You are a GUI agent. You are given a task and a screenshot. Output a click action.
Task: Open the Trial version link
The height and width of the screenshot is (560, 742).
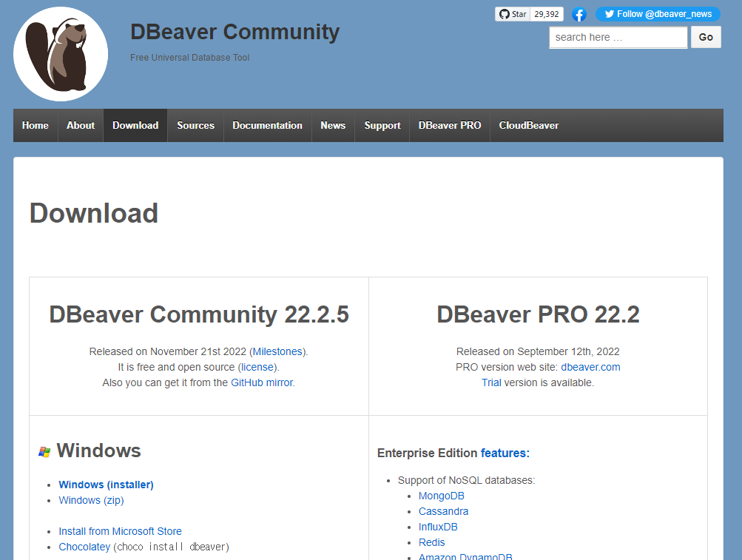491,382
